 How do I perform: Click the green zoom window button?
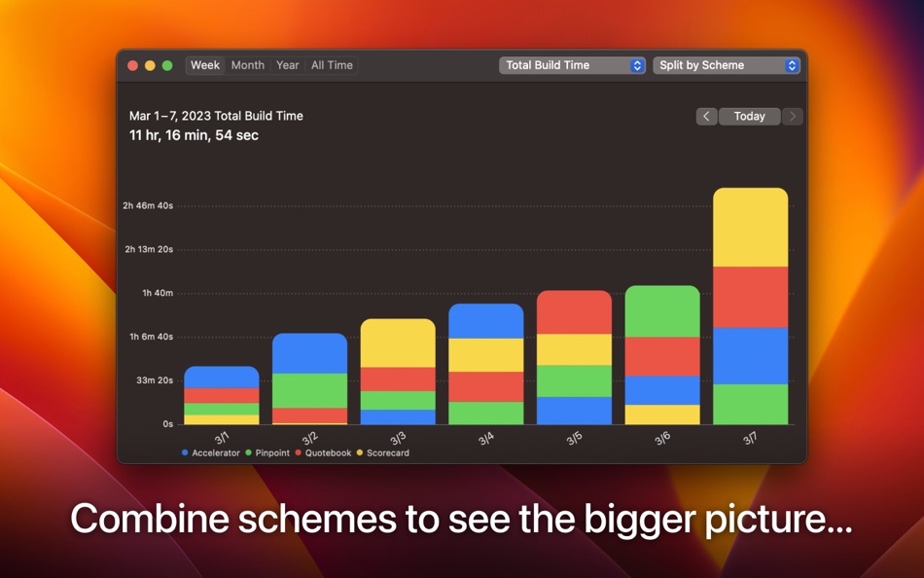pyautogui.click(x=167, y=65)
